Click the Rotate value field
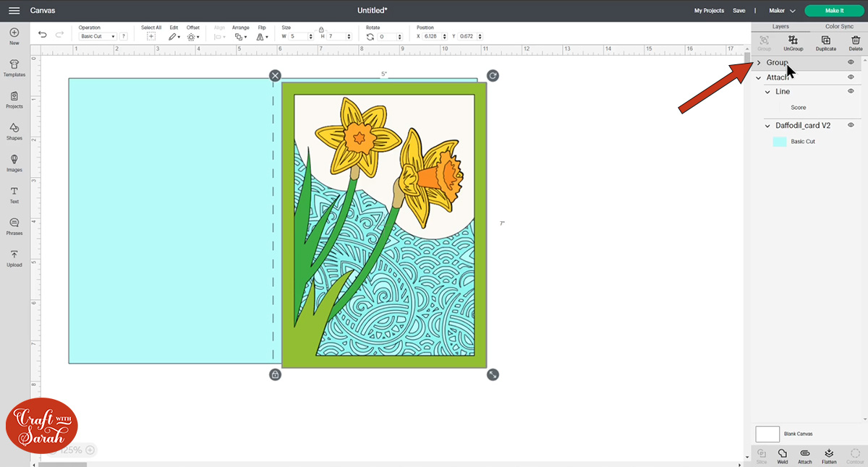Image resolution: width=868 pixels, height=467 pixels. 390,36
